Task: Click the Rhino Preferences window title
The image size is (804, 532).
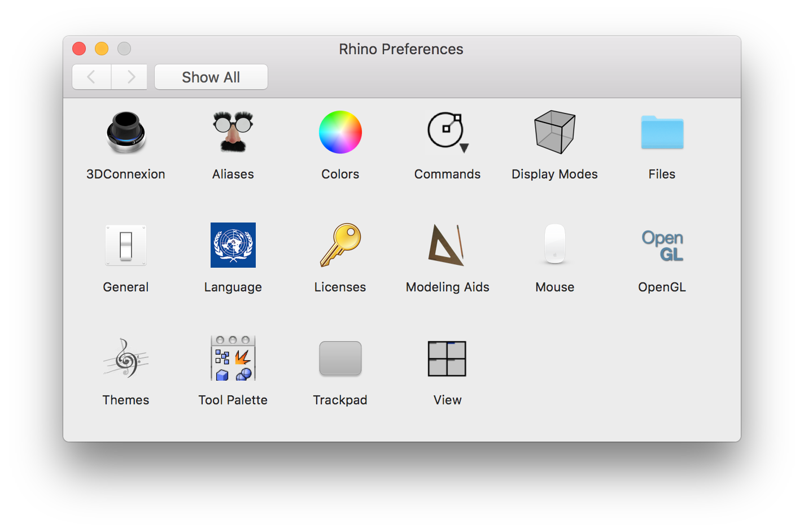Action: point(401,49)
